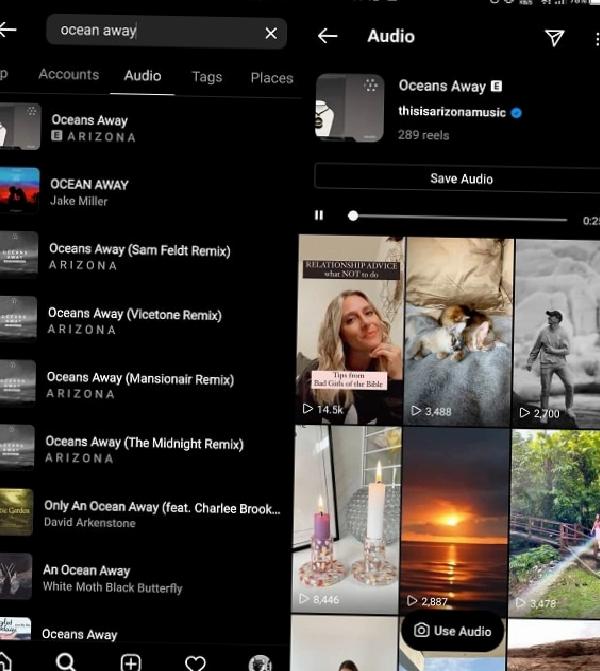
Task: Open the activity heart icon
Action: click(195, 663)
